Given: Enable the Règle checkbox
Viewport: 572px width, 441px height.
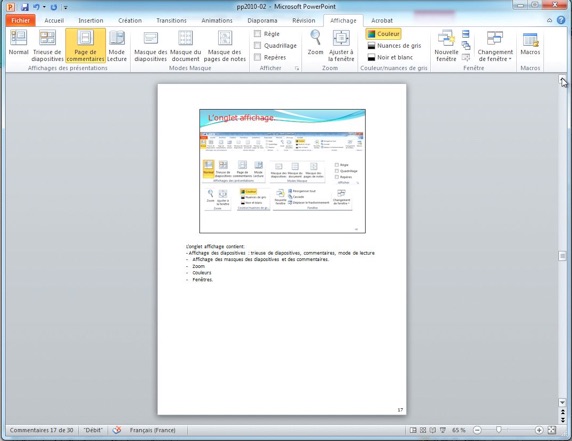Looking at the screenshot, I should [x=258, y=34].
